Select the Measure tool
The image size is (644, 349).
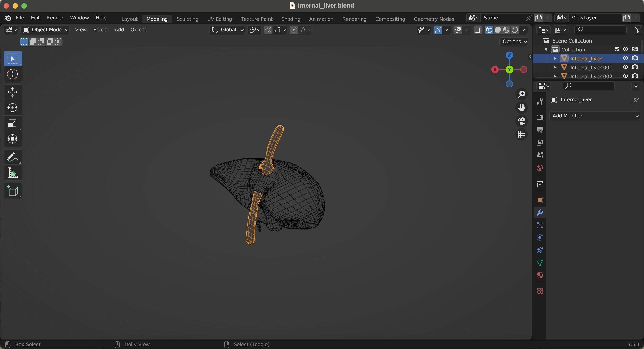[x=13, y=173]
